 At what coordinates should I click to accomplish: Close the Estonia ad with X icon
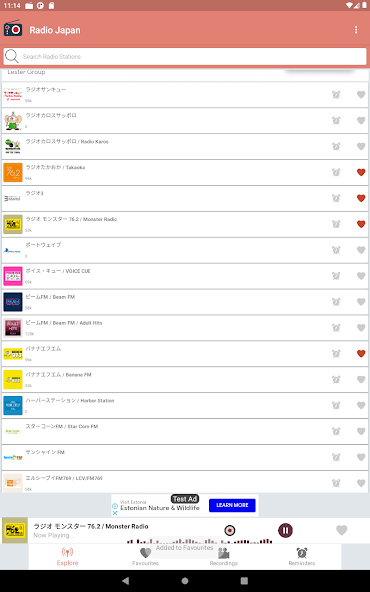pyautogui.click(x=115, y=513)
